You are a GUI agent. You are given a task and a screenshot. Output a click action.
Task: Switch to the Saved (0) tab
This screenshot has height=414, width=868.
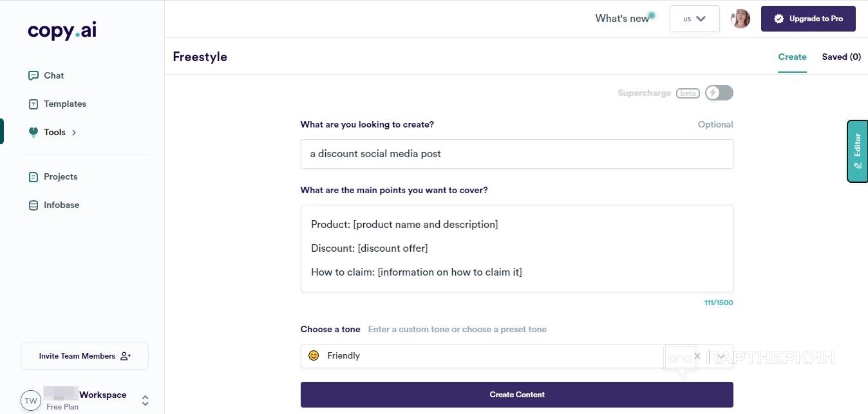click(x=841, y=57)
